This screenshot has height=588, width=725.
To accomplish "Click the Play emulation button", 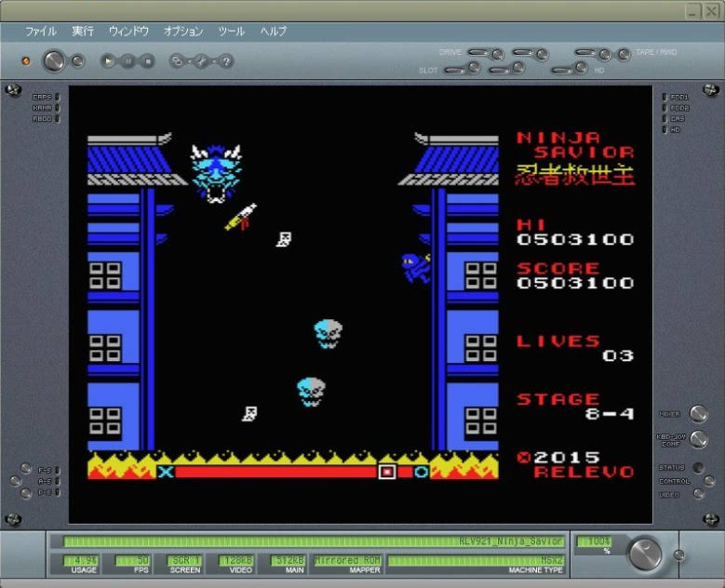I will [x=108, y=60].
